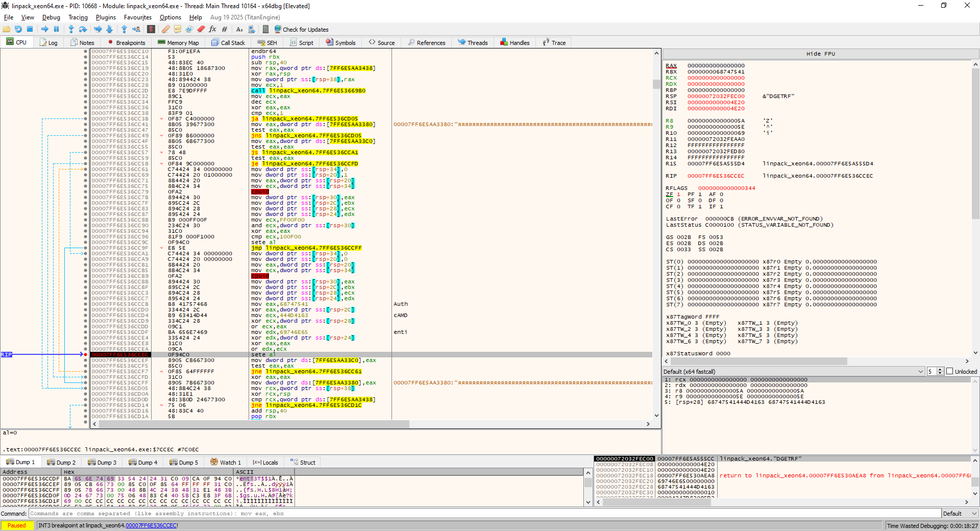
Task: Toggle breakpoint bullet beside sub rsp,40
Action: pyautogui.click(x=85, y=62)
